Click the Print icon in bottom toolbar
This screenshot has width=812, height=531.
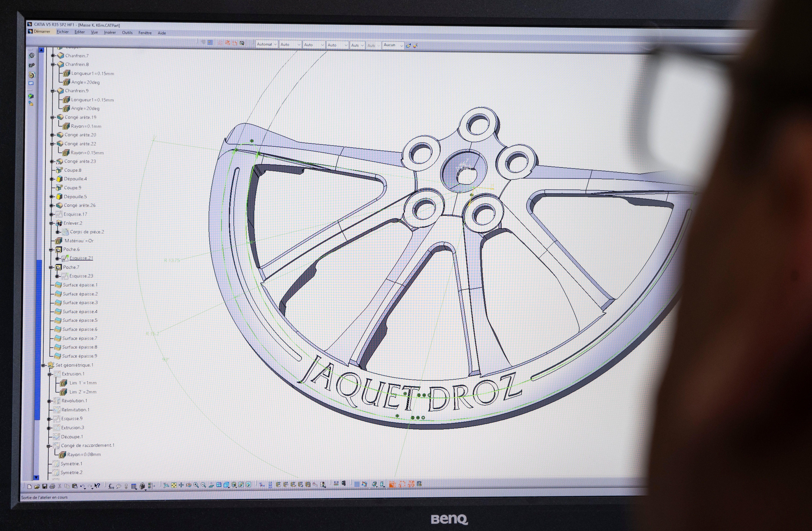pos(52,486)
